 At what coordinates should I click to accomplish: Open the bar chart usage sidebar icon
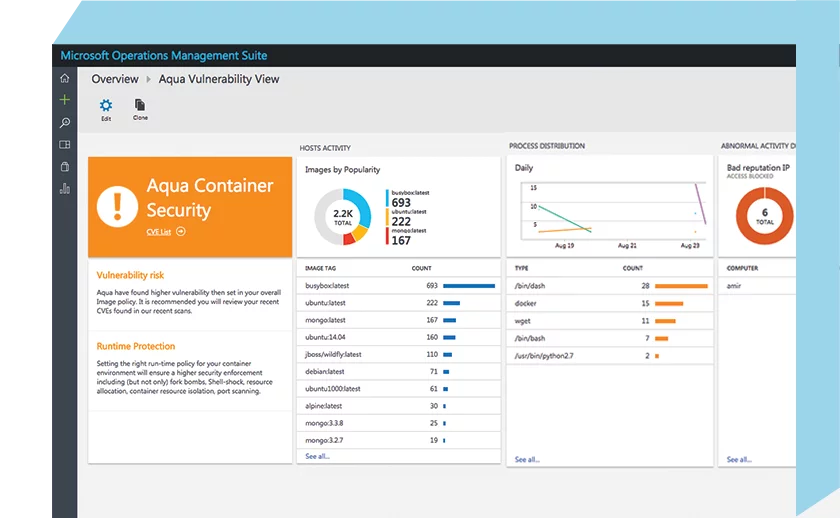64,189
